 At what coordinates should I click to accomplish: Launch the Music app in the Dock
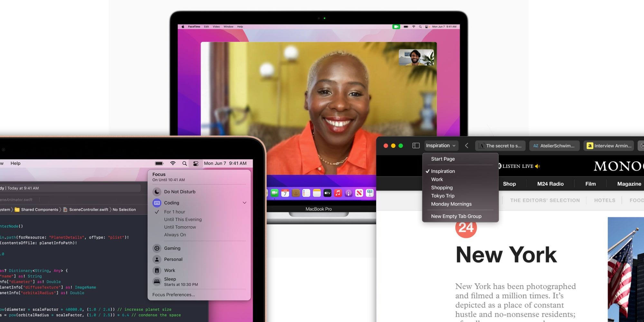338,193
